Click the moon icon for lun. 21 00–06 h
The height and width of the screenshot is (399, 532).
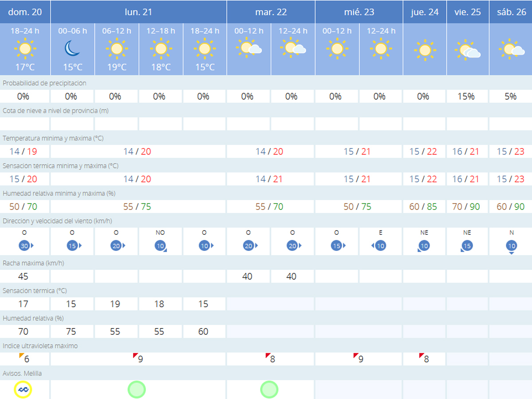(72, 48)
